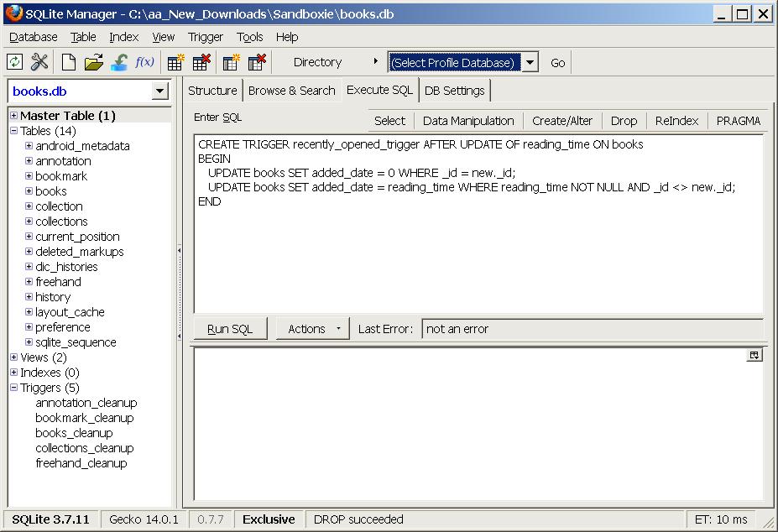
Task: Open the Tools menu
Action: [x=249, y=37]
